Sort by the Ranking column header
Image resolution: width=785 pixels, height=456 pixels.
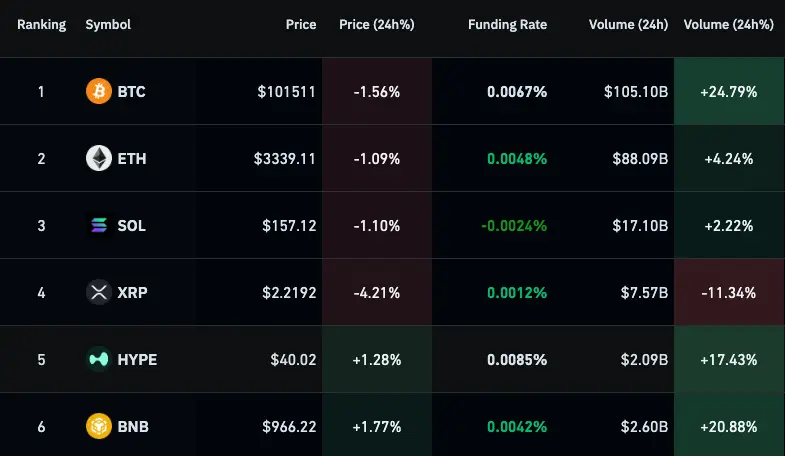(x=41, y=25)
